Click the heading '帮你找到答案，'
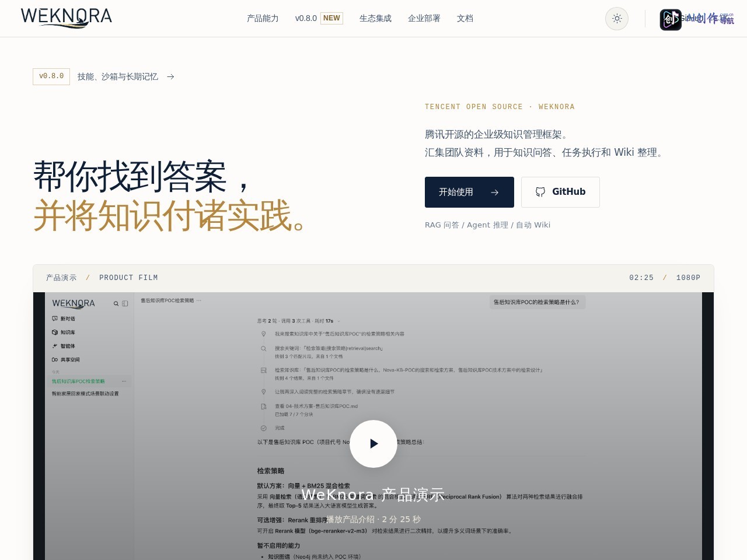747x560 pixels. [x=143, y=176]
